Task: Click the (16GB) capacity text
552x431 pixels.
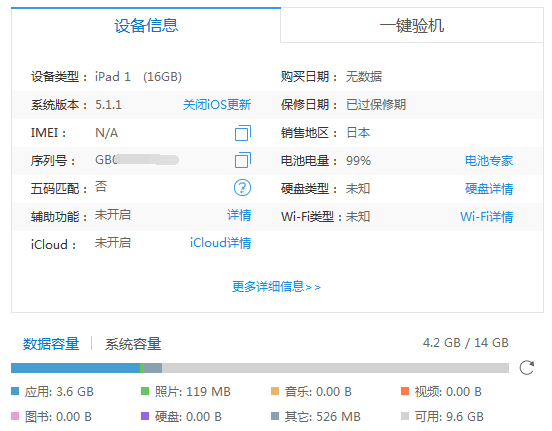Action: 162,77
